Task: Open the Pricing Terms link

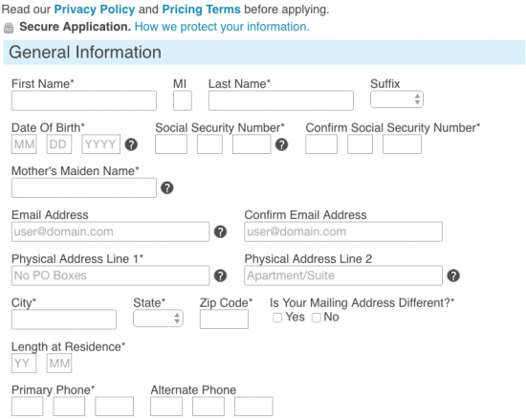Action: coord(201,10)
